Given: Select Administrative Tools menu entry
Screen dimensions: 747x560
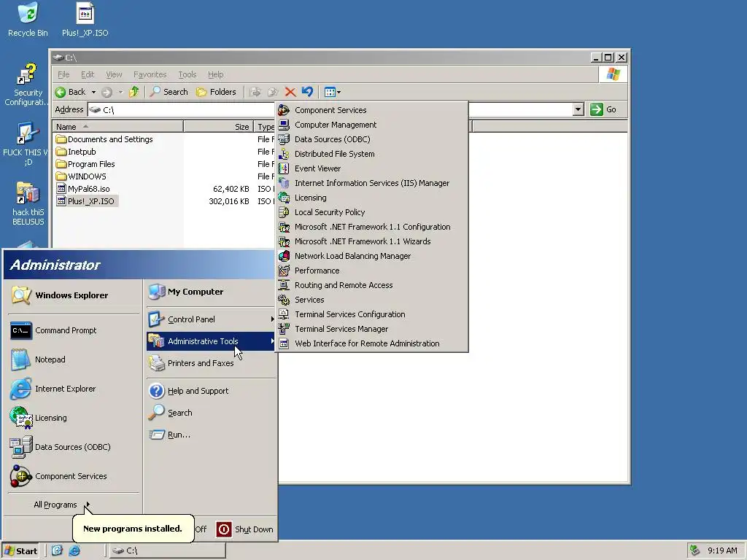Looking at the screenshot, I should 211,341.
